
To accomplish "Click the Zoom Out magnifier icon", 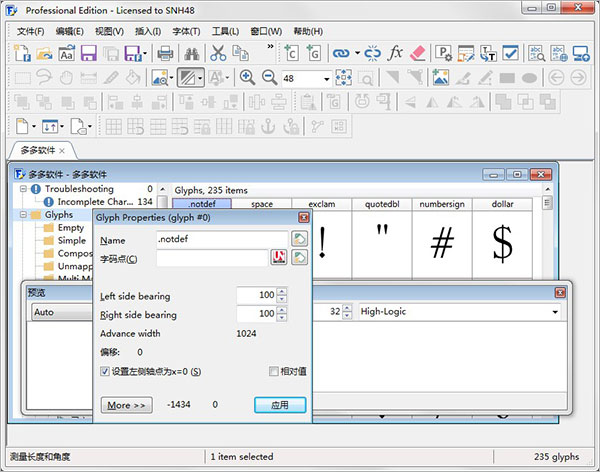I will [x=268, y=78].
